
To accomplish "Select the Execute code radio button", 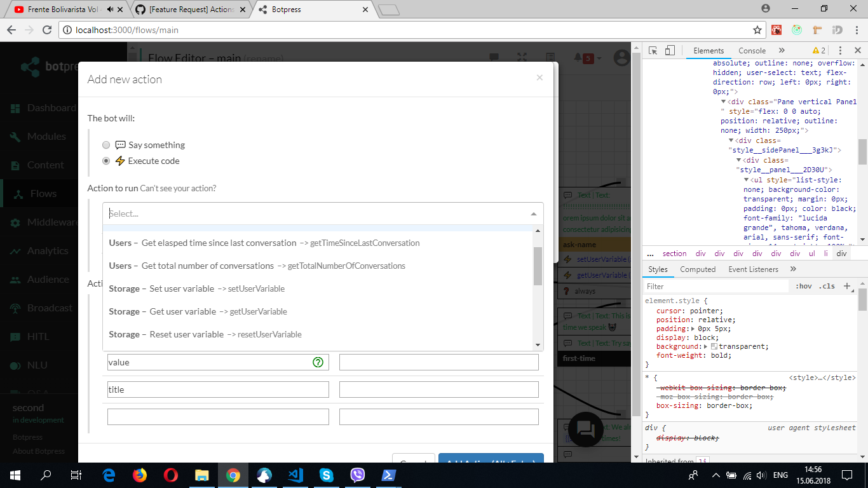I will click(x=106, y=161).
